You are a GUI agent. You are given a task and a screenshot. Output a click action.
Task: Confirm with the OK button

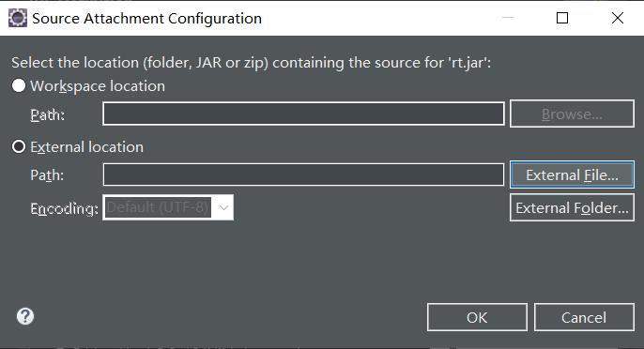point(477,317)
